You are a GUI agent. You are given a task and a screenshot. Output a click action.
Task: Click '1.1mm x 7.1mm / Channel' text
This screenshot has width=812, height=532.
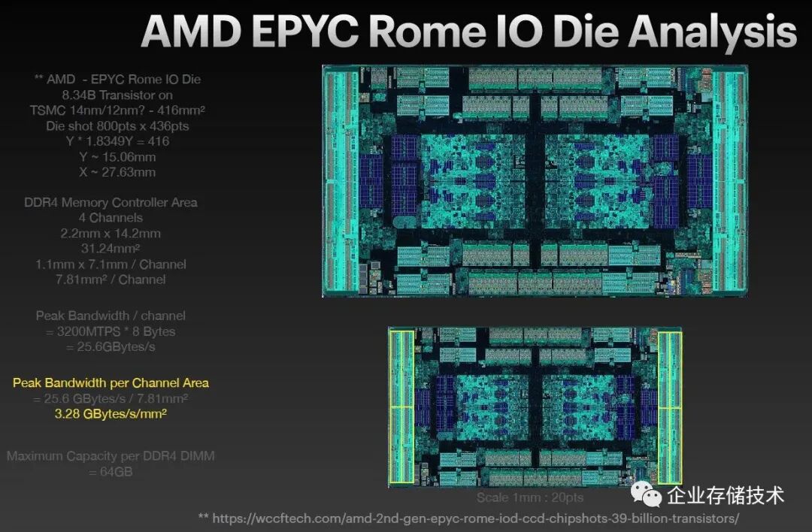point(111,264)
